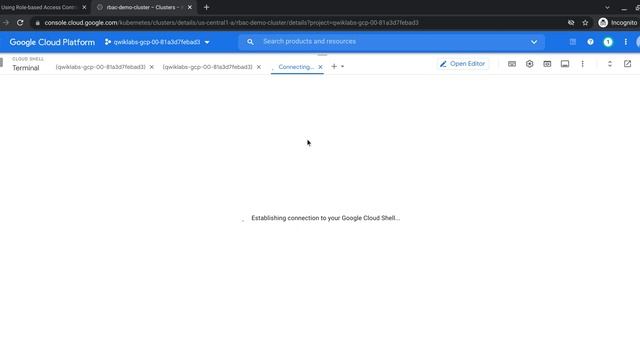Open the Cloud Shell session info monitor icon
The width and height of the screenshot is (640, 360).
coord(565,64)
